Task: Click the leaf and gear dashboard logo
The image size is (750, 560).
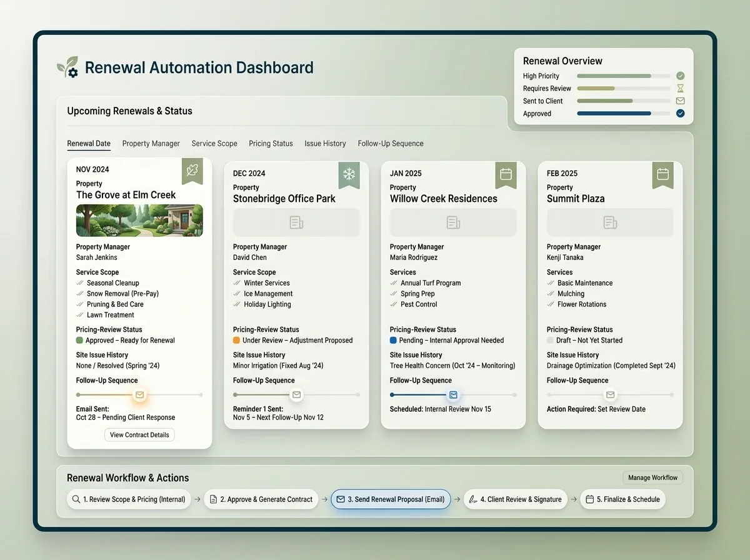Action: [x=67, y=67]
